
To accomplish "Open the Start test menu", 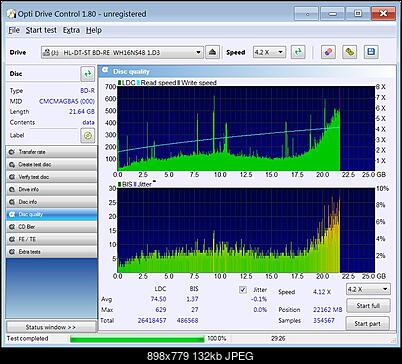I will point(41,30).
